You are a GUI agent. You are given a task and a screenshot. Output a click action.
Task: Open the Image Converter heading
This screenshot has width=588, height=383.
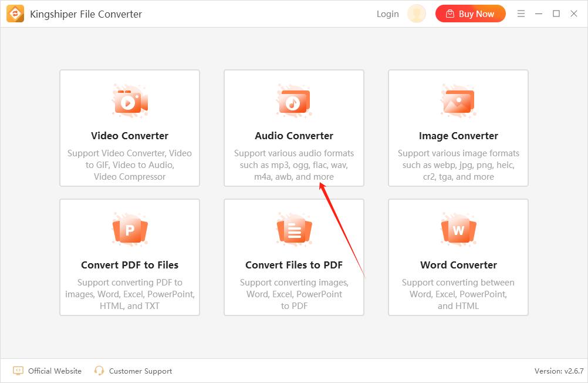click(458, 136)
